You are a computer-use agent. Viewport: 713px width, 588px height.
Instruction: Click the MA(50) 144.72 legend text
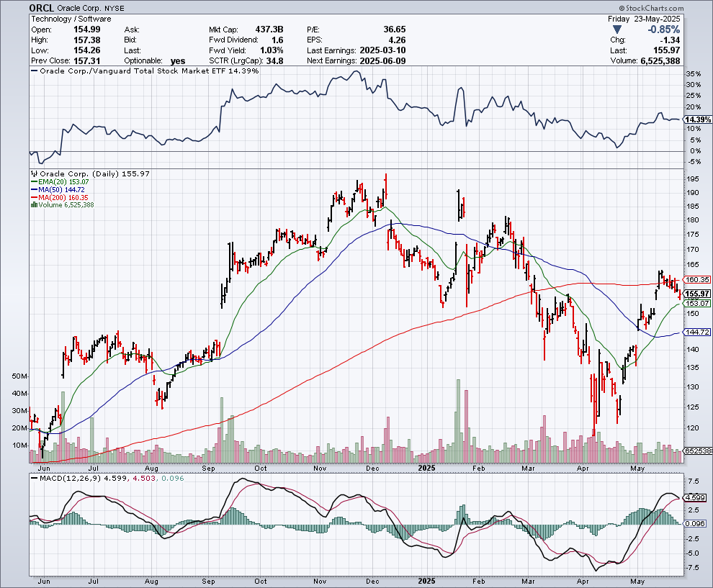(x=61, y=189)
